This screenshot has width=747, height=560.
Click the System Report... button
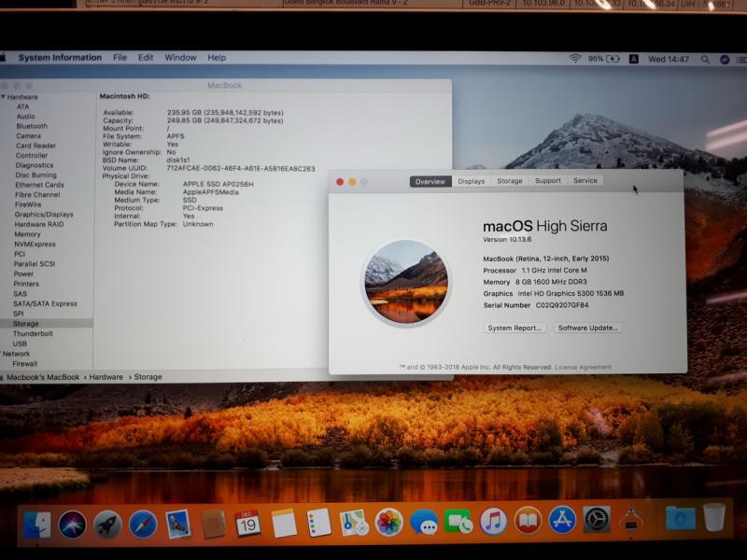(x=514, y=329)
